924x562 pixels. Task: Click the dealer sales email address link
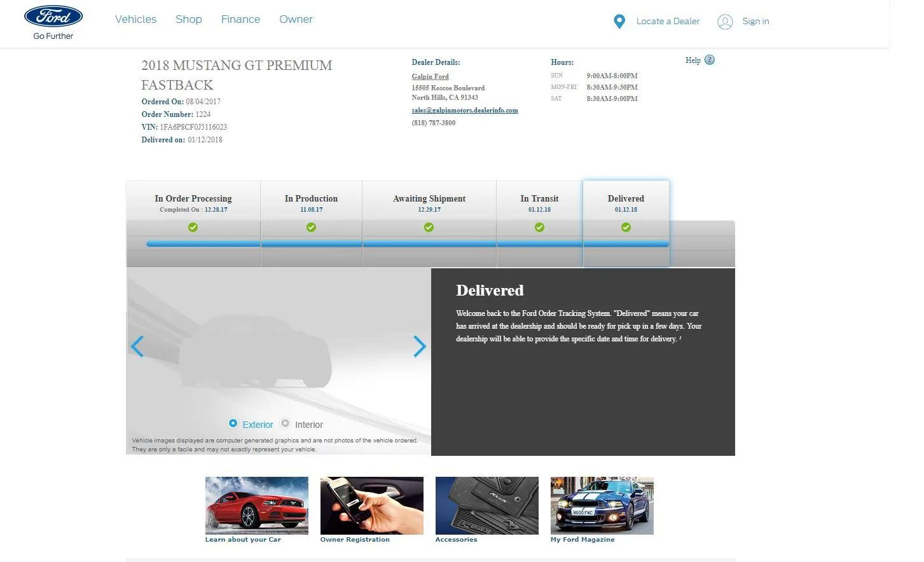pyautogui.click(x=465, y=110)
